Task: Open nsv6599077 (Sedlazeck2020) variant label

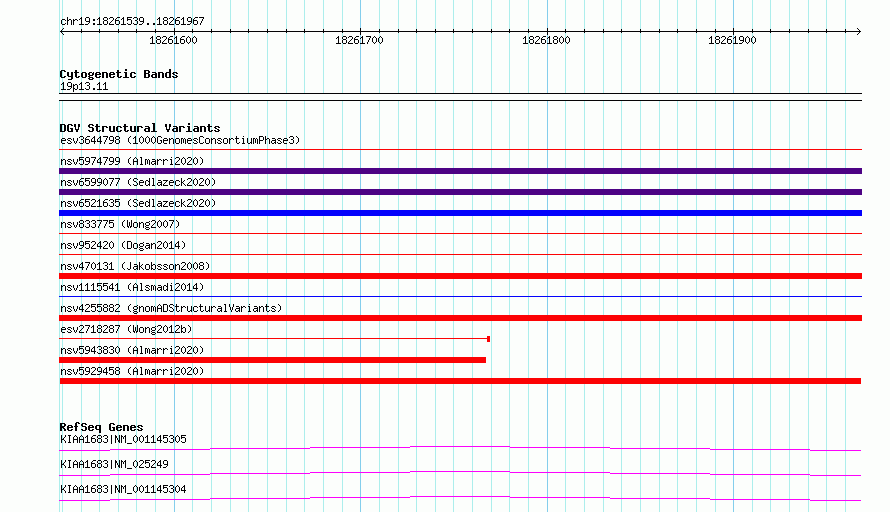Action: [x=138, y=182]
